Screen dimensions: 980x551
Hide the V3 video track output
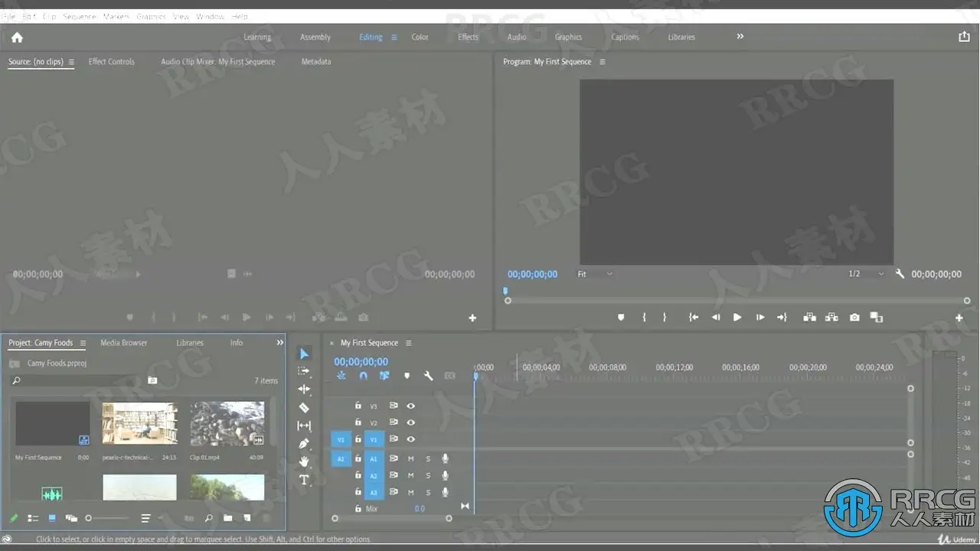(411, 406)
